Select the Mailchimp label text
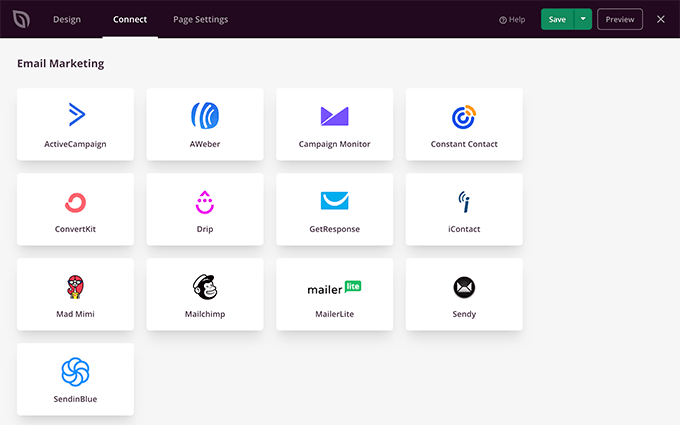The image size is (680, 425). 205,314
